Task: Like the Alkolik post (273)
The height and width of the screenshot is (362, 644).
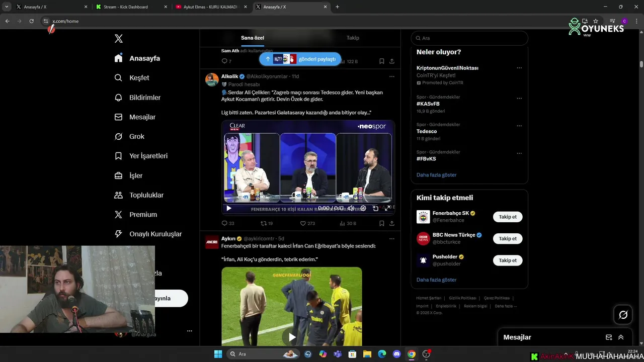Action: tap(307, 223)
